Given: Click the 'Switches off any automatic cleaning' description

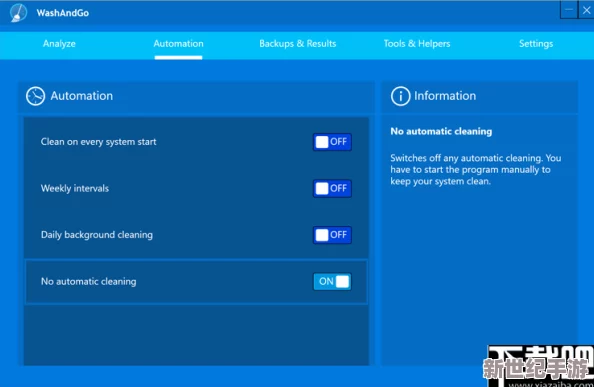Looking at the screenshot, I should tap(475, 170).
